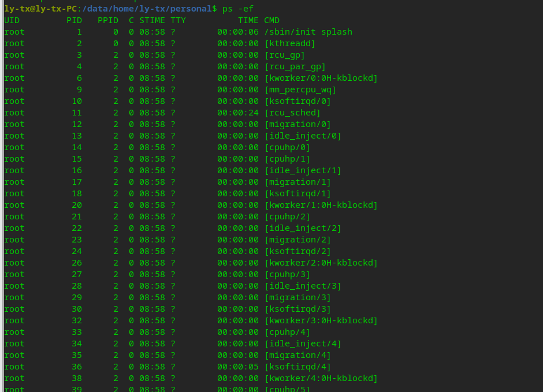Viewport: 543px width, 392px height.
Task: Click the 'ps -ef' command text
Action: [238, 9]
